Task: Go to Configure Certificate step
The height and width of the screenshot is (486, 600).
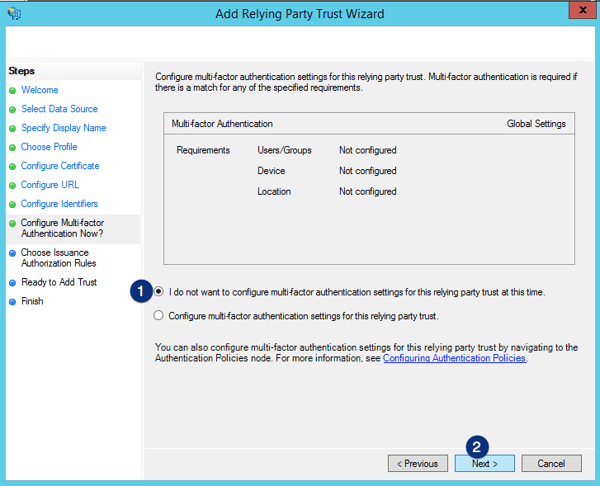Action: click(x=60, y=166)
